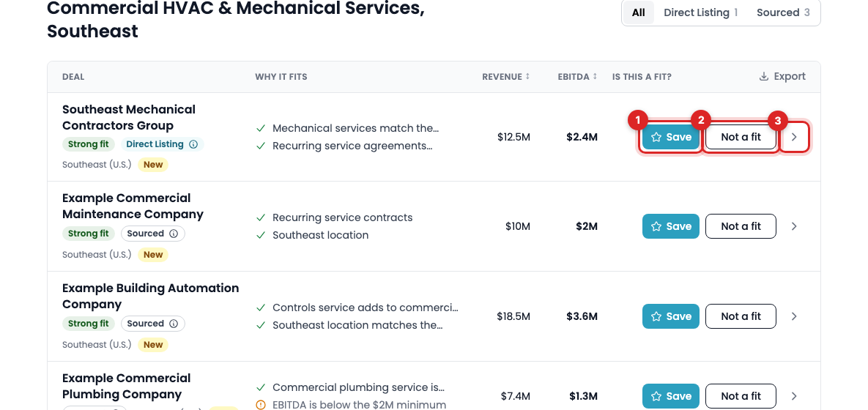
Task: Switch to Sourced filter tab
Action: 783,12
